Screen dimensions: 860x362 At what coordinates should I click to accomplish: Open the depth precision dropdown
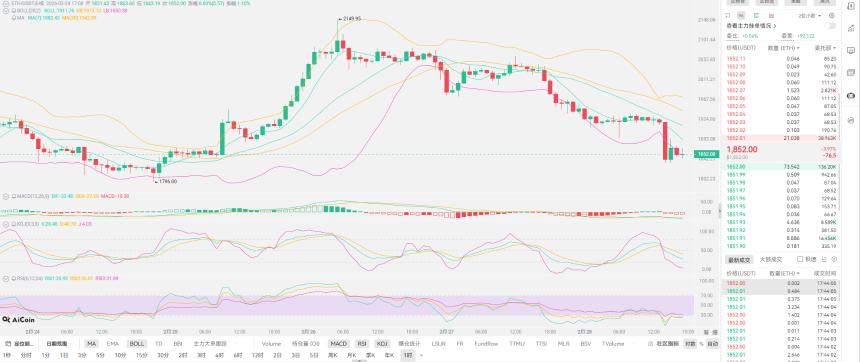(810, 16)
